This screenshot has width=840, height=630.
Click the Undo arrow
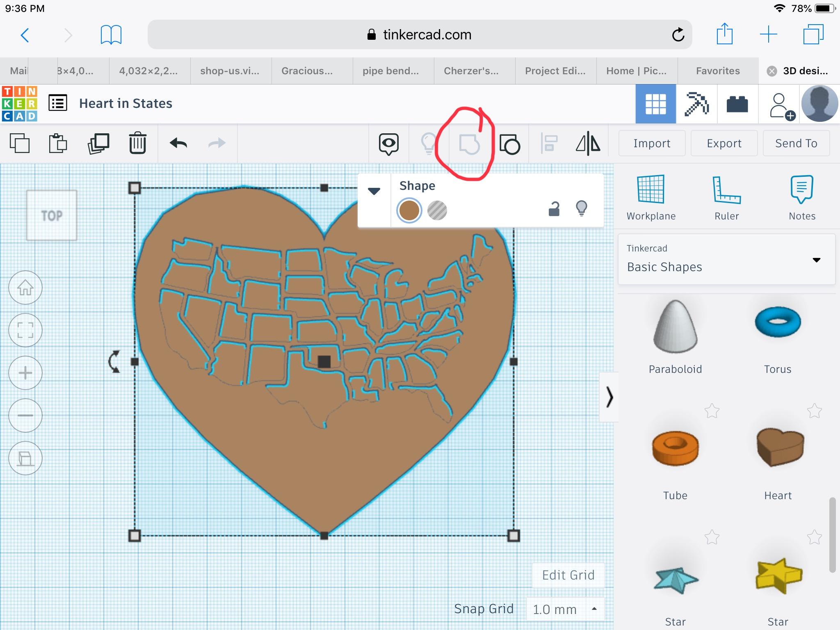point(178,143)
